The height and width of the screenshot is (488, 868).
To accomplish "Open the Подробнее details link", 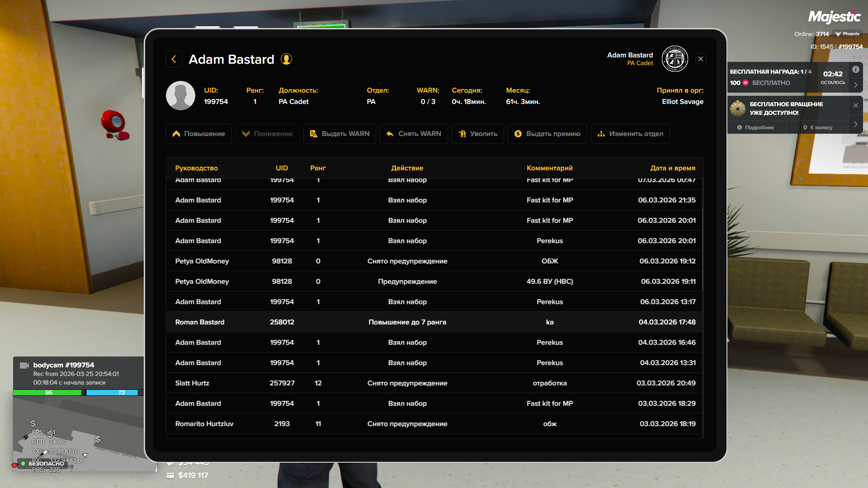I will pos(755,127).
